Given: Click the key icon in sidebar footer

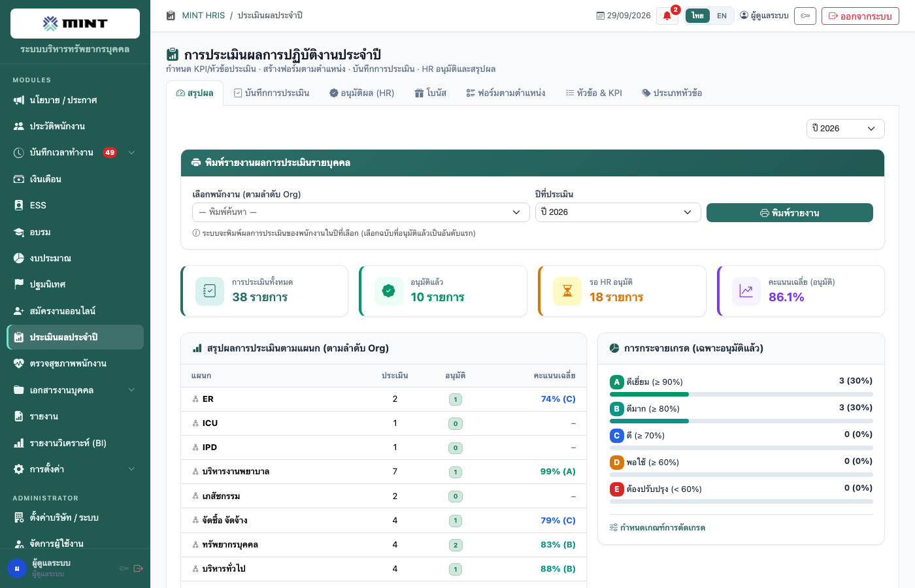Looking at the screenshot, I should (124, 568).
